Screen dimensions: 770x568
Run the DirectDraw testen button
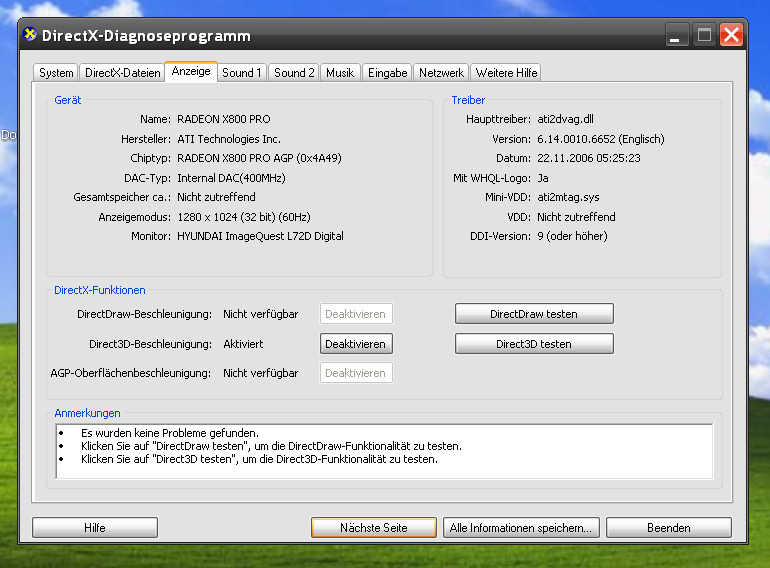tap(534, 314)
